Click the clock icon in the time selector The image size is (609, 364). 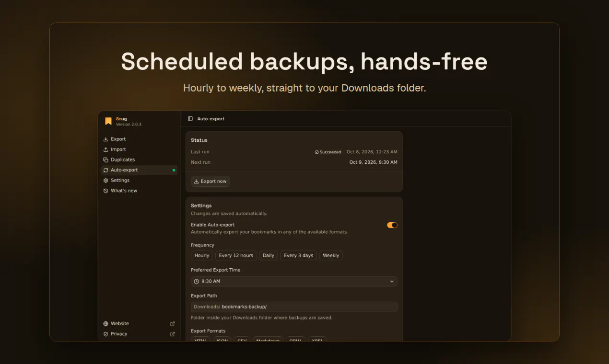coord(197,281)
